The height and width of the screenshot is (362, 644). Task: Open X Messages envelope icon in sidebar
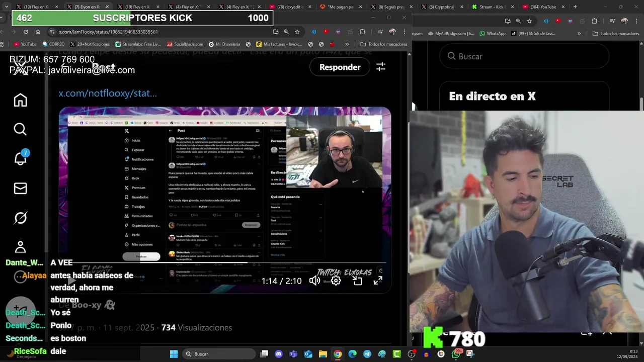tap(20, 189)
